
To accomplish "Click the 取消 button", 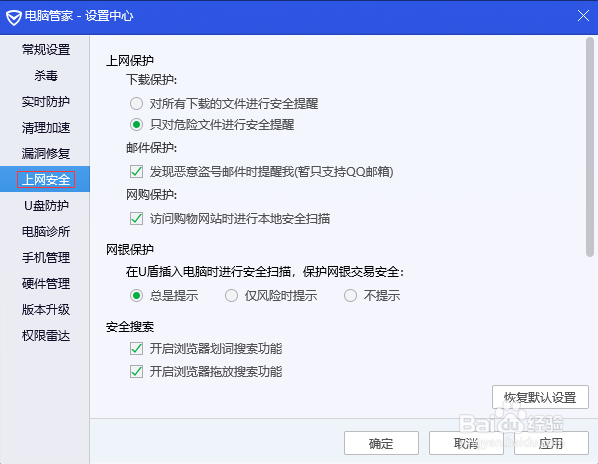I will 466,443.
